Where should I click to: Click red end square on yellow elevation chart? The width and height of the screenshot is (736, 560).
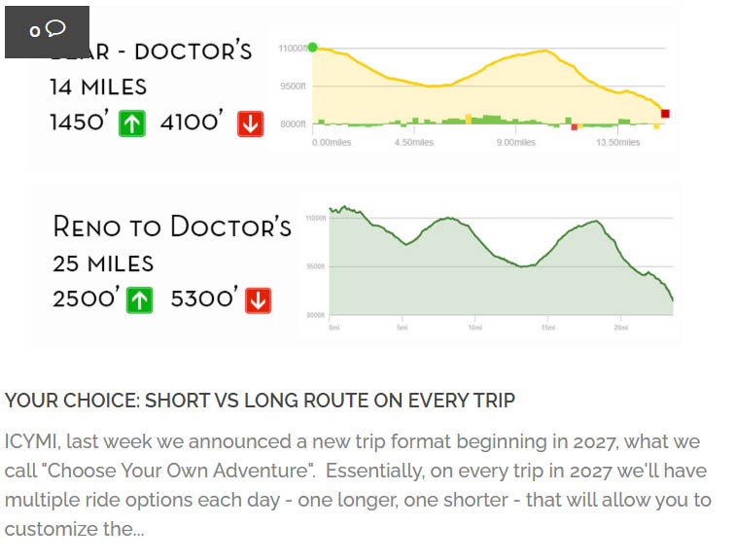pos(665,114)
